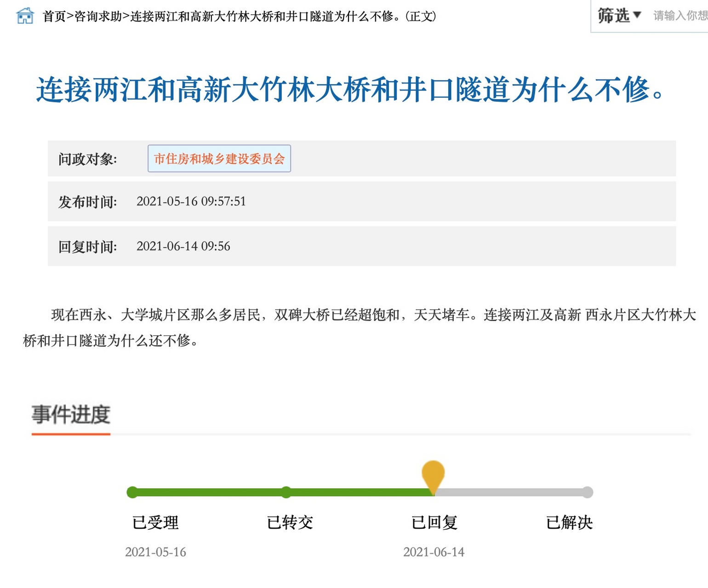This screenshot has width=708, height=588.
Task: Click the 回复时间 field label
Action: (x=87, y=247)
